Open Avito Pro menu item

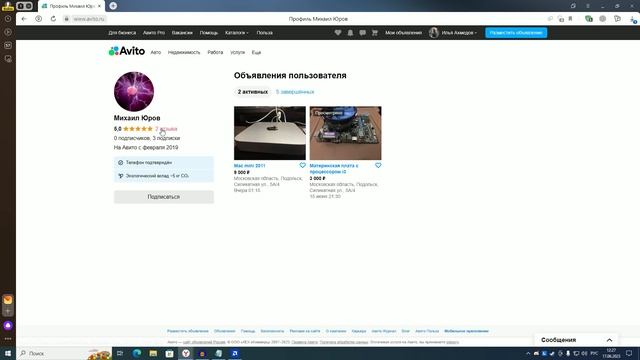tap(154, 33)
